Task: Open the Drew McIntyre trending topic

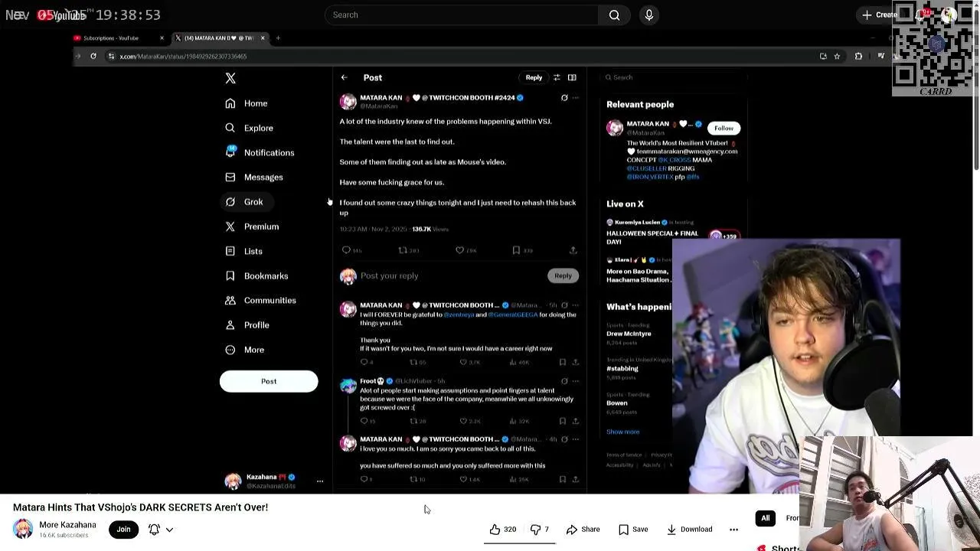Action: point(629,334)
